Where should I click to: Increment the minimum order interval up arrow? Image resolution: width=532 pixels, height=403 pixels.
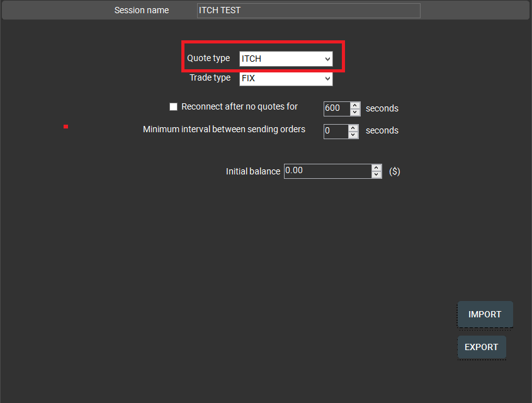[x=353, y=128]
